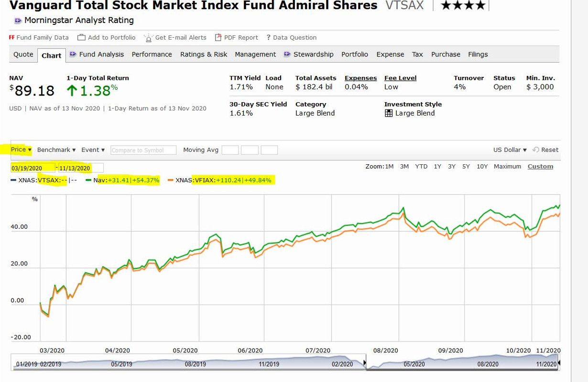Click the VTSAX ticker symbol in title

click(x=404, y=6)
